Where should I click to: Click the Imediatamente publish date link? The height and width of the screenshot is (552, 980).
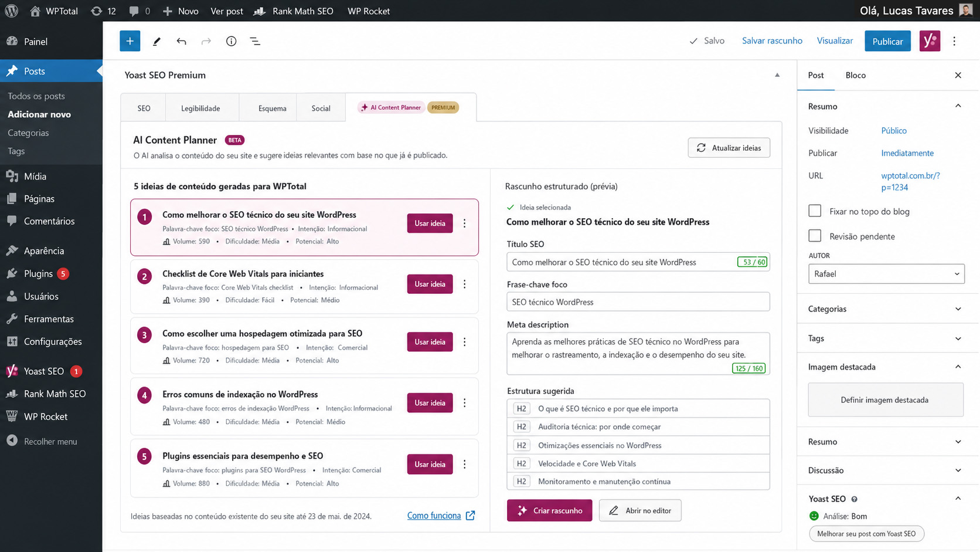[x=907, y=153]
